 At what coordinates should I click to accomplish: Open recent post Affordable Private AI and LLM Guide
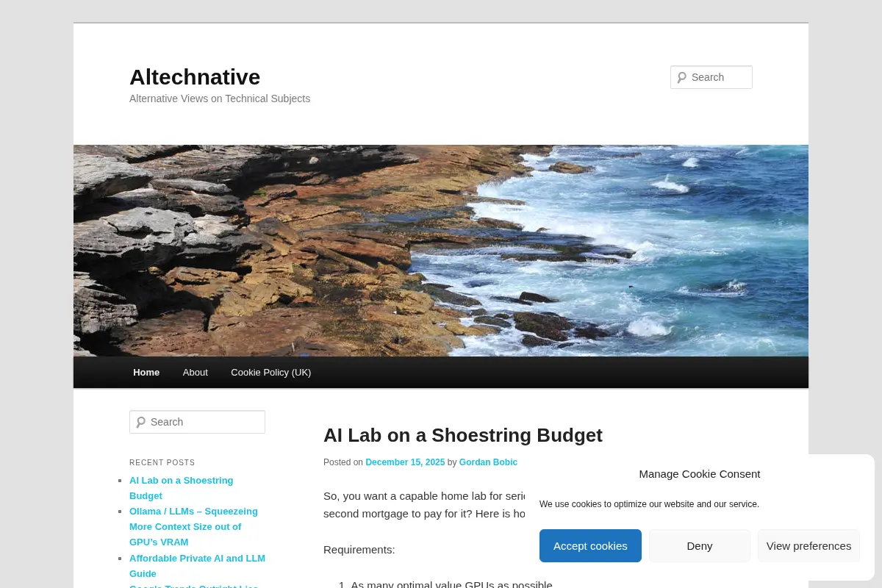click(197, 566)
